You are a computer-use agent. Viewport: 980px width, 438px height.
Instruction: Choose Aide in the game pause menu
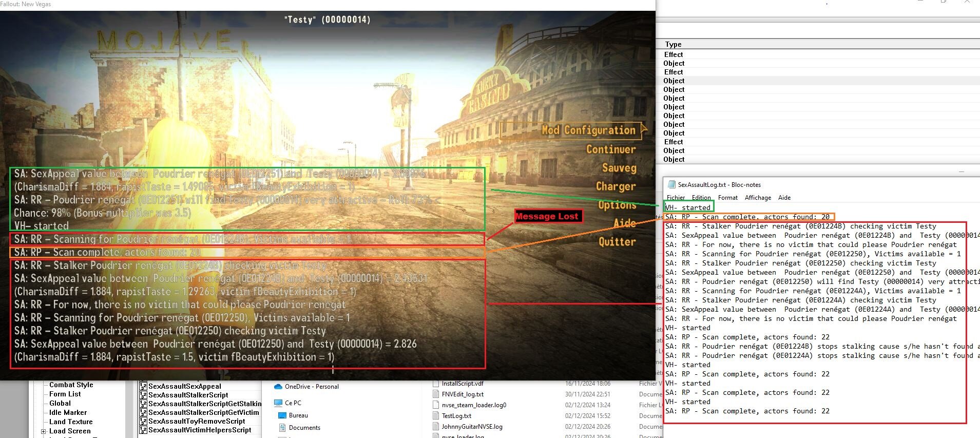tap(625, 223)
